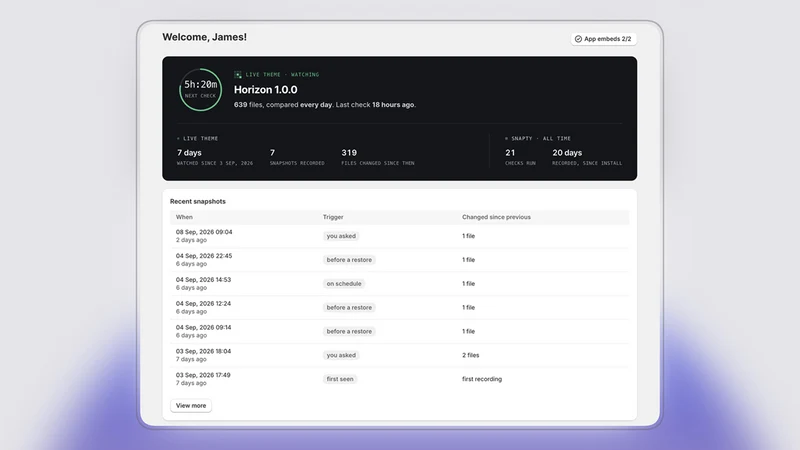This screenshot has width=800, height=450.
Task: Click the '2 files' changed value
Action: 470,355
